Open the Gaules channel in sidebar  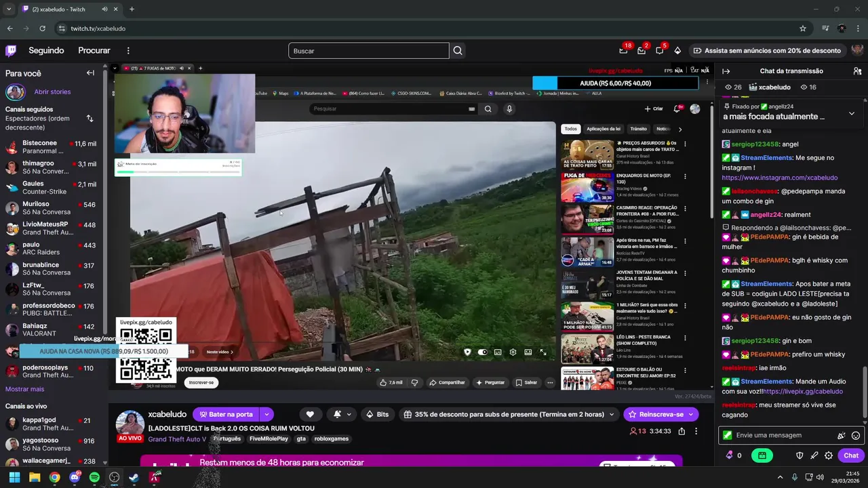pos(51,188)
